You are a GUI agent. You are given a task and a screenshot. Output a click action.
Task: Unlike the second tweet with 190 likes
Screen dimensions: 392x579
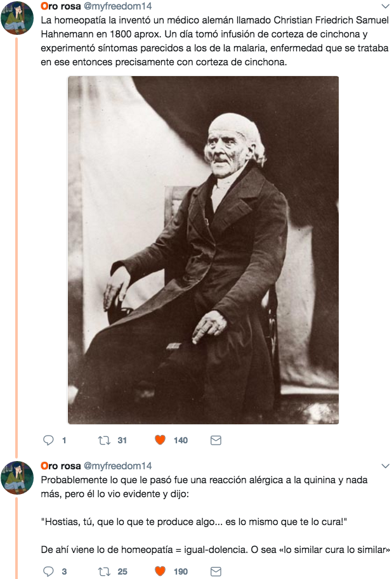click(x=160, y=571)
